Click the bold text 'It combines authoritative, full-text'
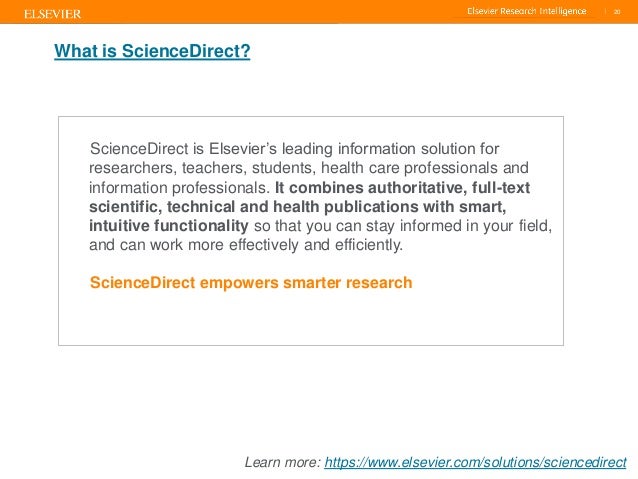The height and width of the screenshot is (479, 638). click(402, 187)
